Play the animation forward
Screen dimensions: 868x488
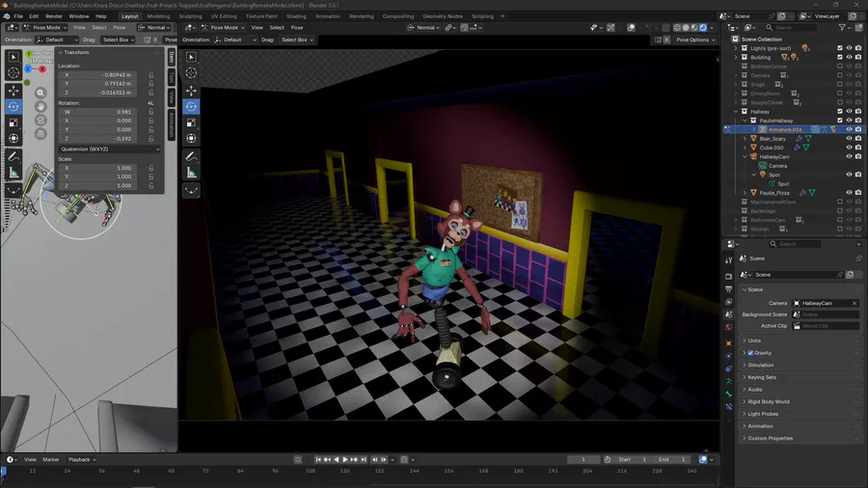click(x=345, y=459)
